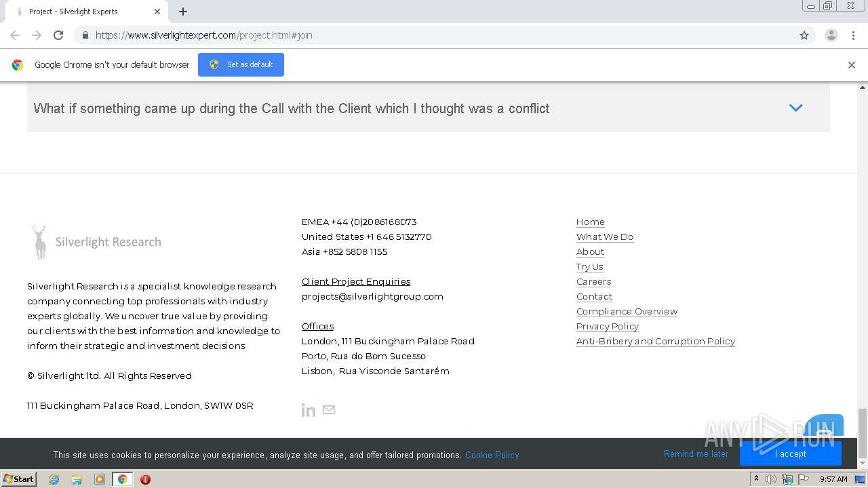Open Chrome's three-dot menu

click(x=853, y=35)
